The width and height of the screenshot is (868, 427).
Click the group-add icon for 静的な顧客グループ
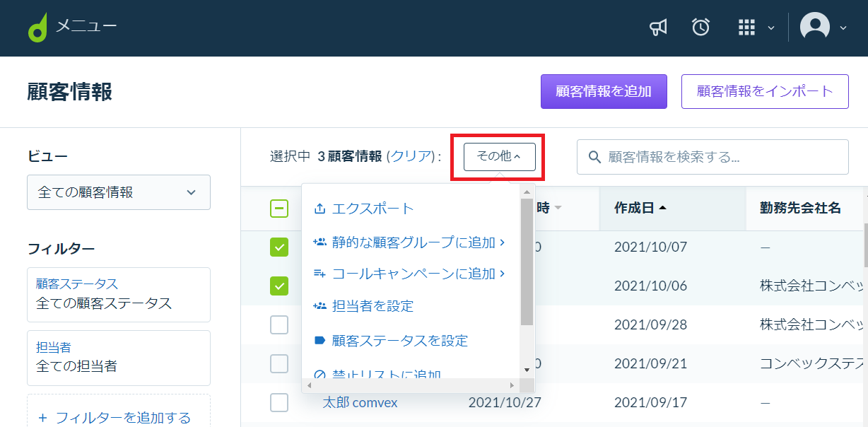[x=319, y=242]
